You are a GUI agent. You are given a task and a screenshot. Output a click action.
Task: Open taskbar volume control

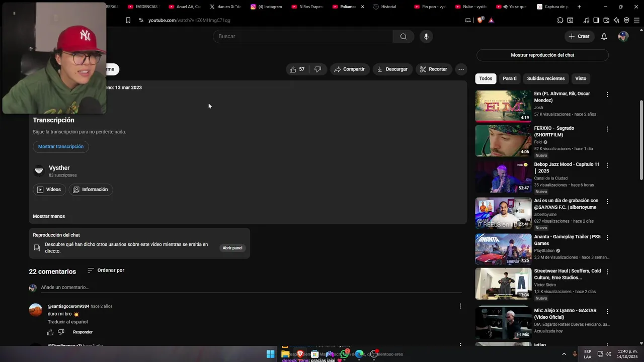click(609, 354)
